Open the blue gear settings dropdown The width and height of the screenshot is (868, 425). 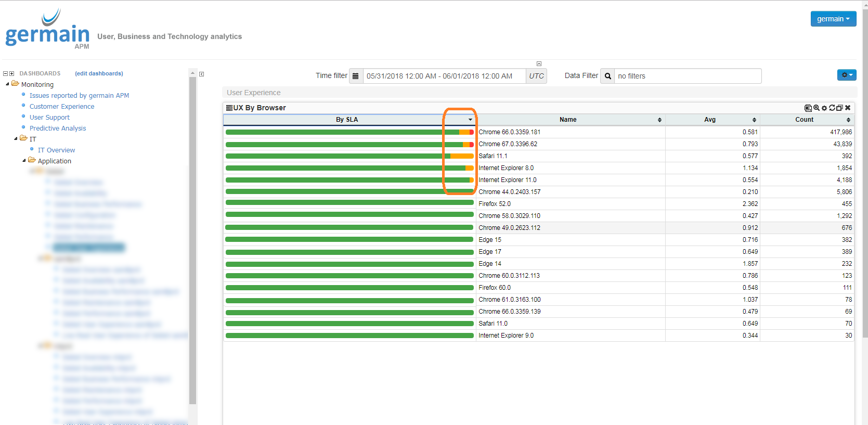coord(847,75)
